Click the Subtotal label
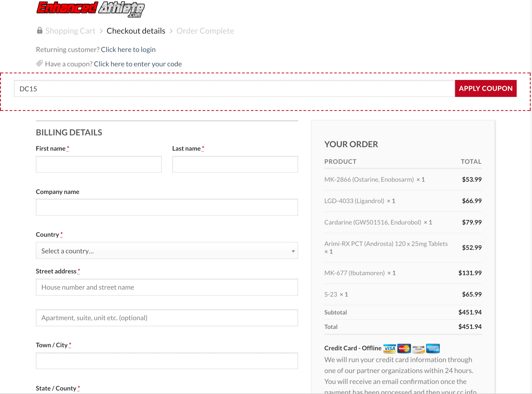 (x=335, y=312)
